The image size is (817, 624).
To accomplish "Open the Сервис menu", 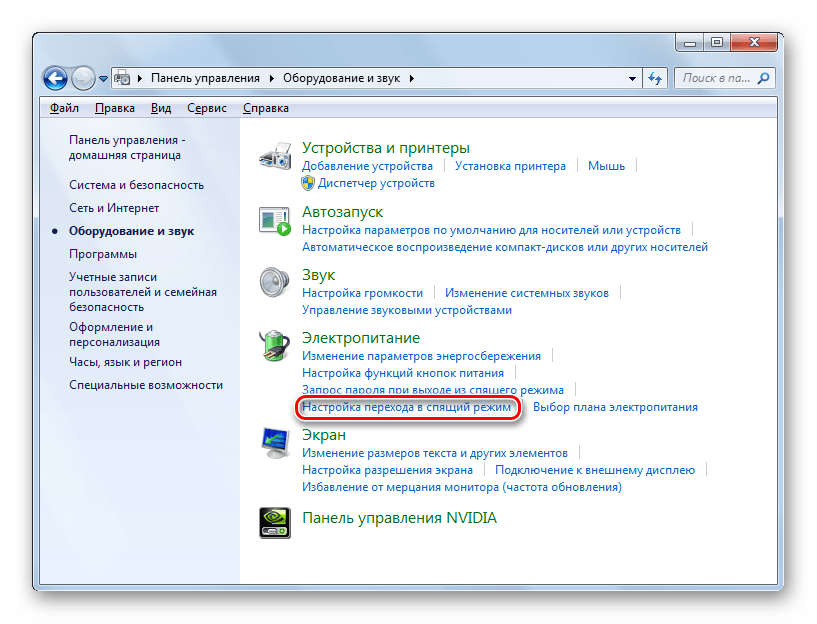I will pyautogui.click(x=207, y=108).
